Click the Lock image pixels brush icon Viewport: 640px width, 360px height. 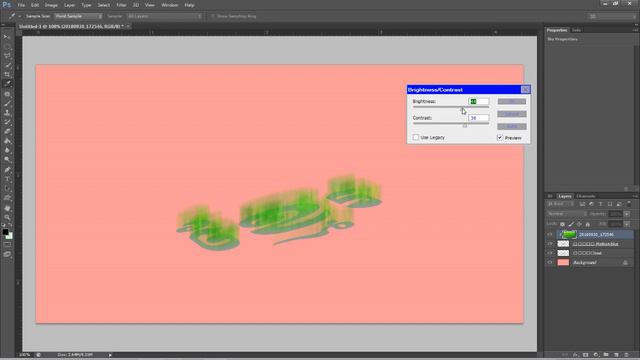(571, 224)
